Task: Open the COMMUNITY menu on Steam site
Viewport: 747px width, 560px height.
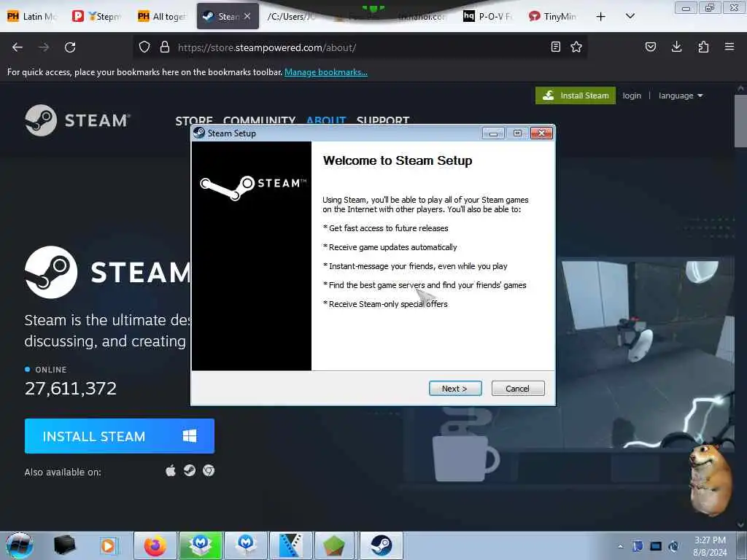Action: click(259, 120)
